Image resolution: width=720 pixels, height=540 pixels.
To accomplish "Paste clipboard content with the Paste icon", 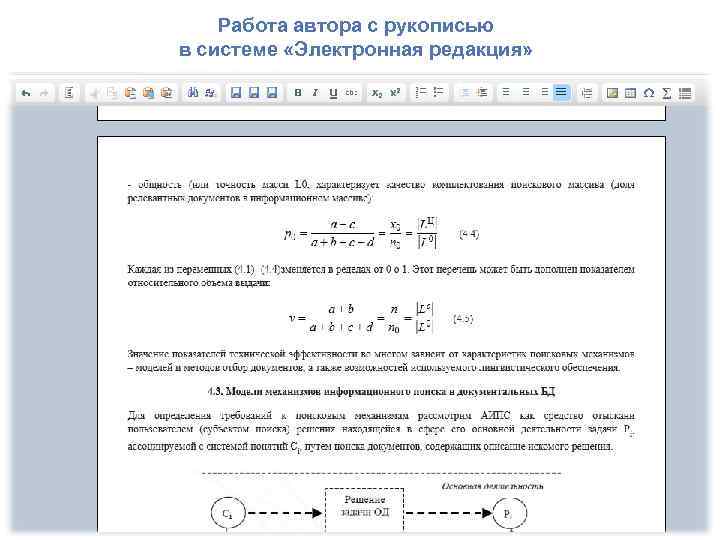I will click(x=130, y=93).
